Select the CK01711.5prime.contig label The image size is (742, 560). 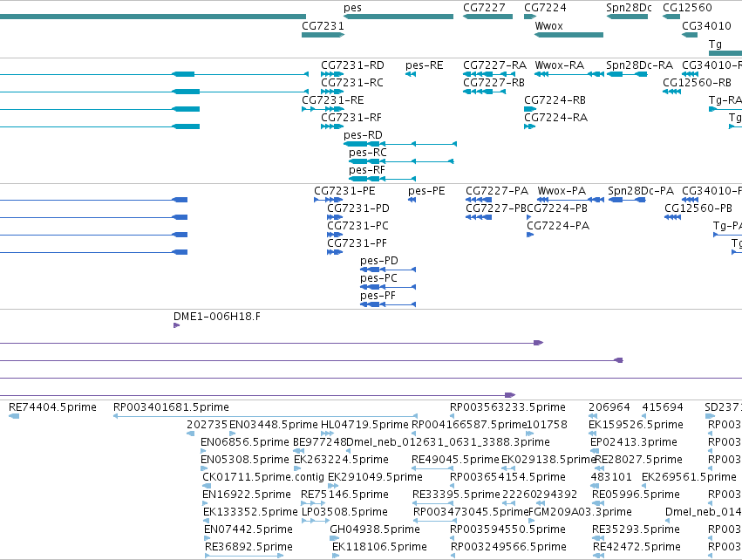(263, 477)
